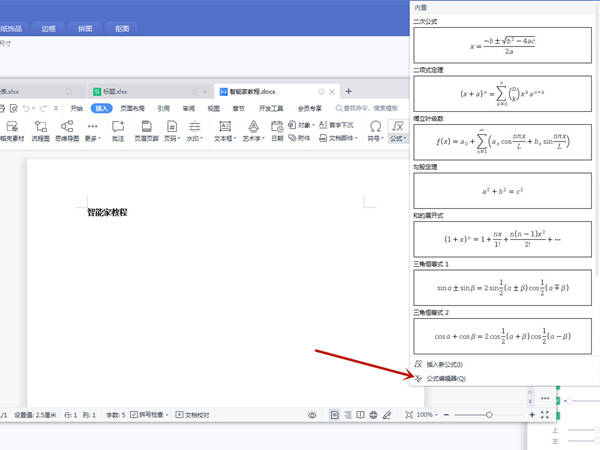This screenshot has height=450, width=600.
Task: Insert 日期 date
Action: (277, 131)
